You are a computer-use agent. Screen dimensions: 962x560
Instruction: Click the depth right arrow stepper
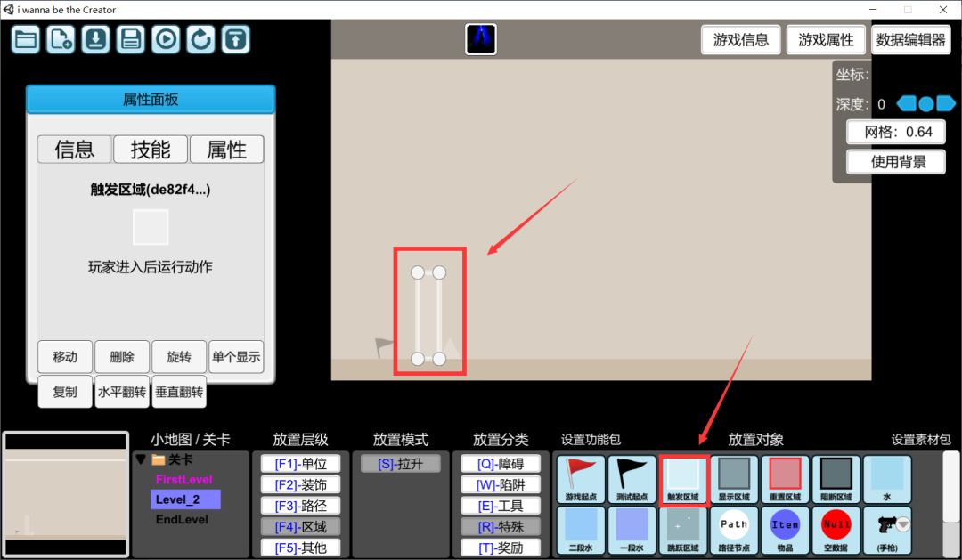[945, 104]
